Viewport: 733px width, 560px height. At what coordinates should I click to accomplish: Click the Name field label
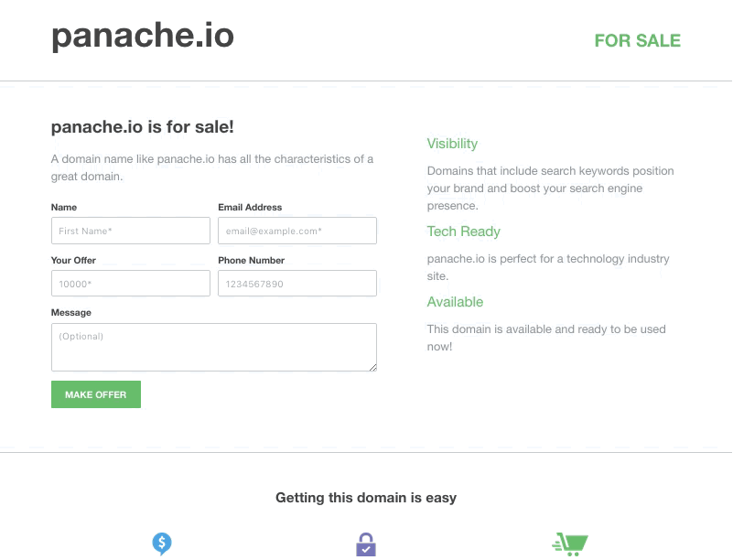click(63, 207)
